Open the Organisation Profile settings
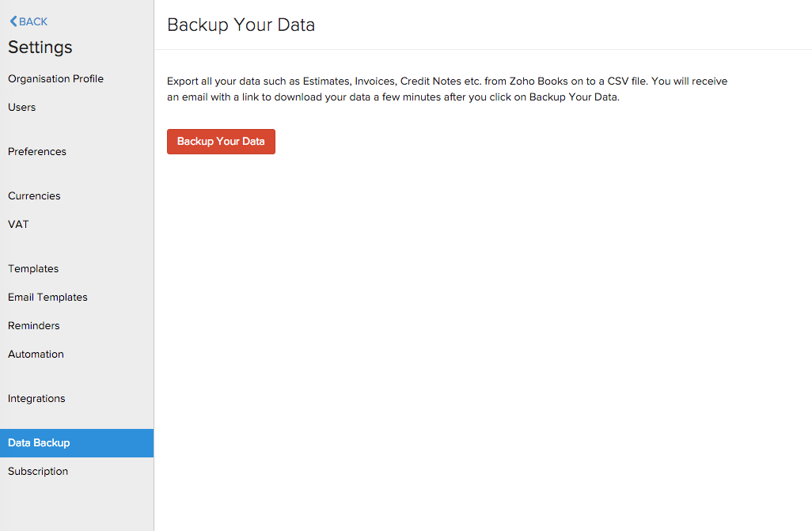The image size is (812, 531). [55, 78]
